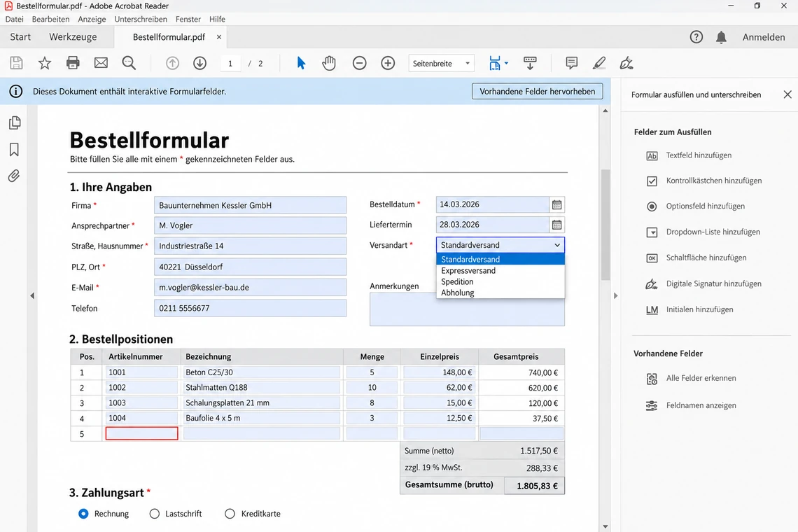This screenshot has width=798, height=532.
Task: Pick Standardversand from the list
Action: [500, 259]
